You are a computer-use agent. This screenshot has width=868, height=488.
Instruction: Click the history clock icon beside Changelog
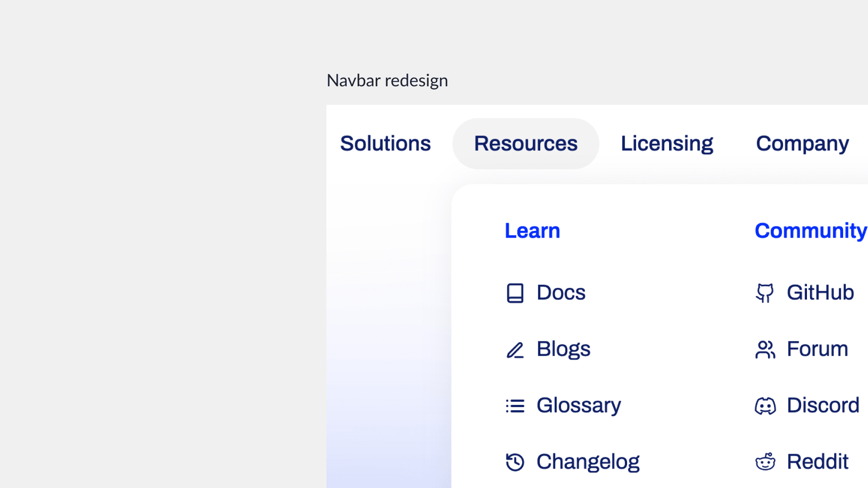pos(515,462)
